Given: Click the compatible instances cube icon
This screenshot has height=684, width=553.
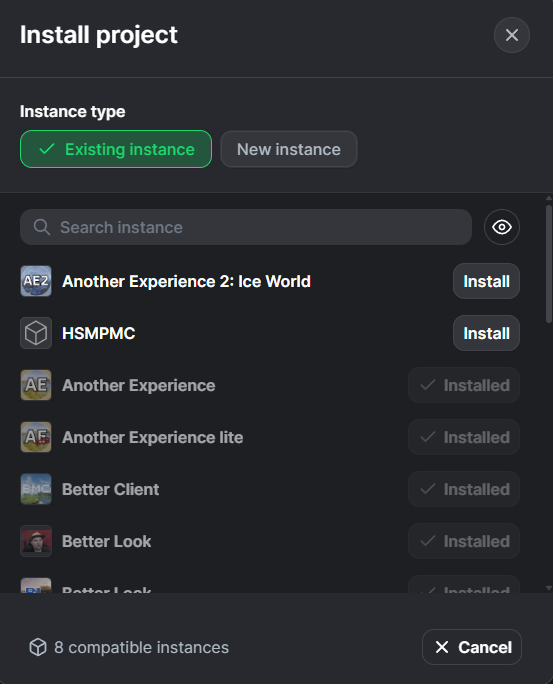Looking at the screenshot, I should pyautogui.click(x=38, y=647).
